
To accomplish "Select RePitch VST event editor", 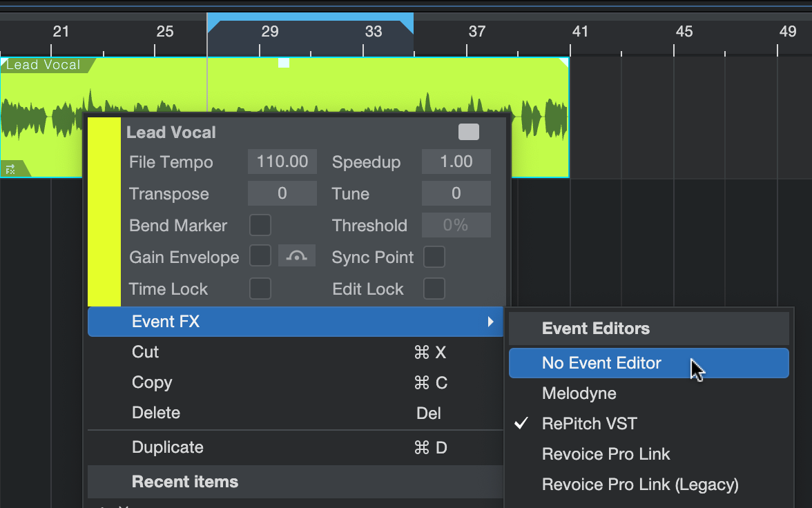I will pyautogui.click(x=589, y=424).
